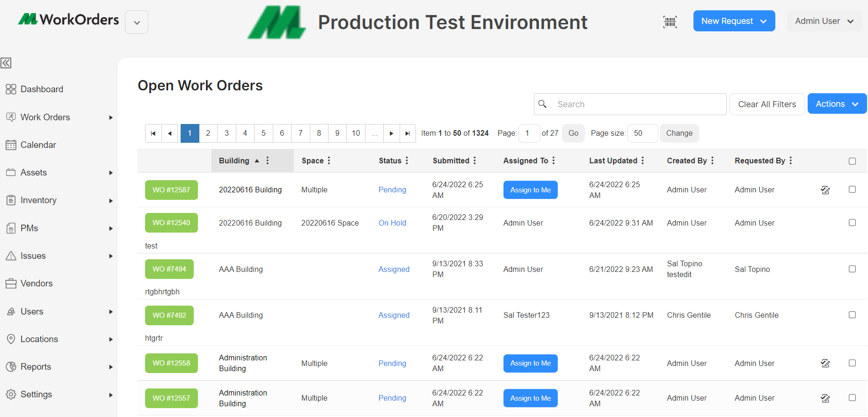Click Pending status link for WO #12557
Viewport: 868px width, 417px height.
[392, 398]
